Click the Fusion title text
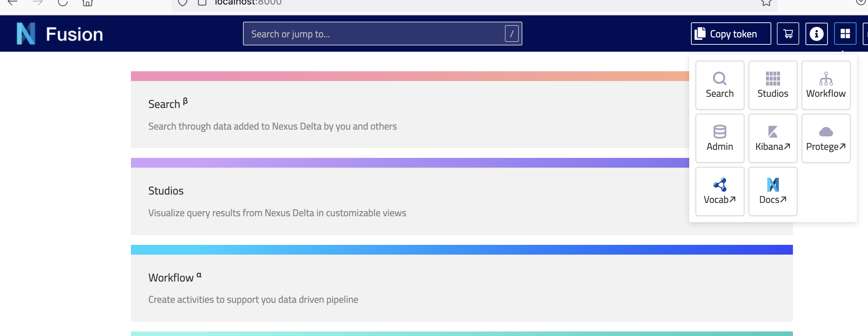 coord(74,34)
